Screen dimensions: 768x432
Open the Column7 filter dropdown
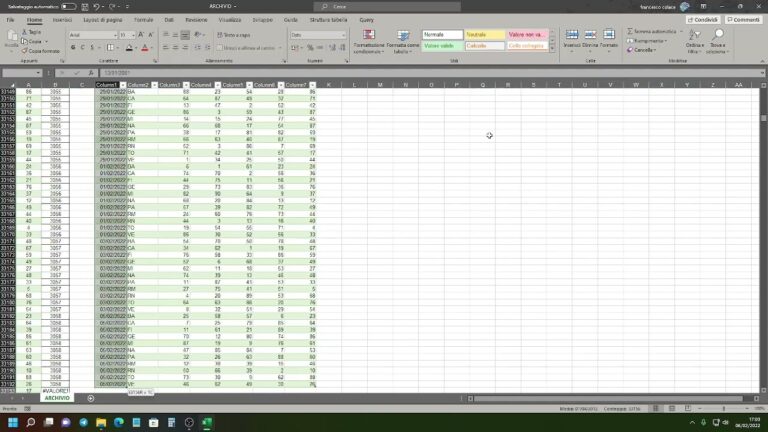tap(312, 85)
